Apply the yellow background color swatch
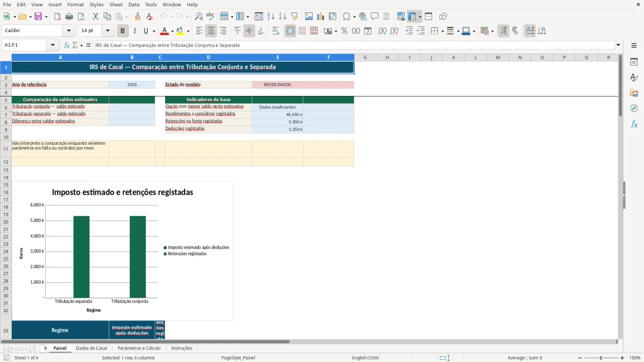Screen dimensions: 644x362 click(x=180, y=31)
